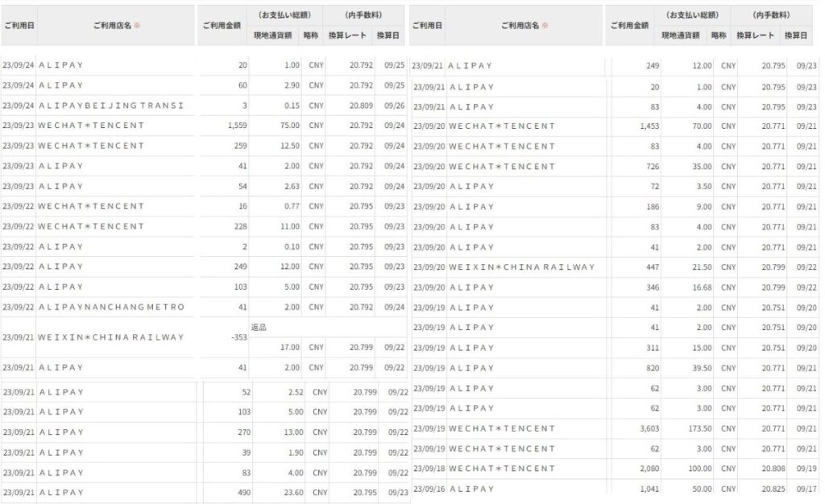Click the 09/17 conversion date
Screen dimensions: 825x504
pos(806,489)
